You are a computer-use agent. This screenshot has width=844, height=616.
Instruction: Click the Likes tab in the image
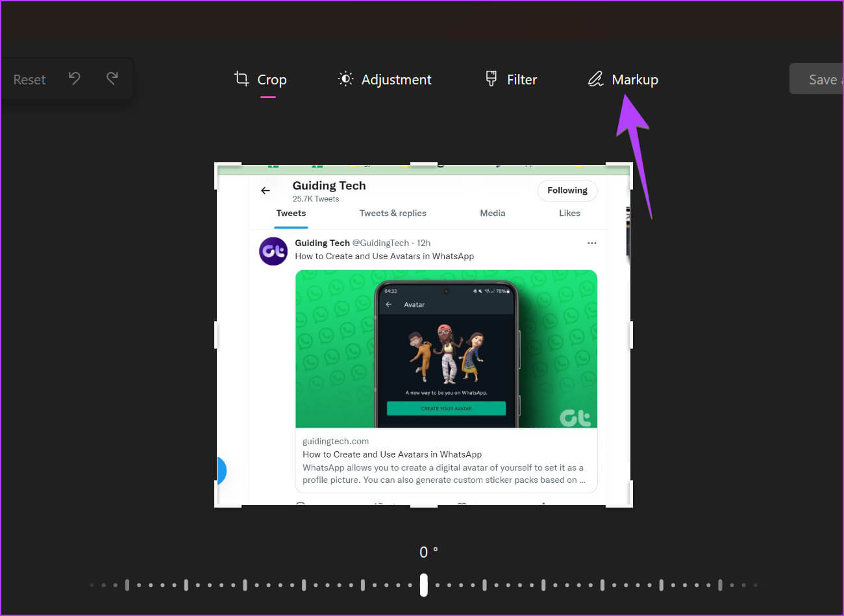coord(569,213)
